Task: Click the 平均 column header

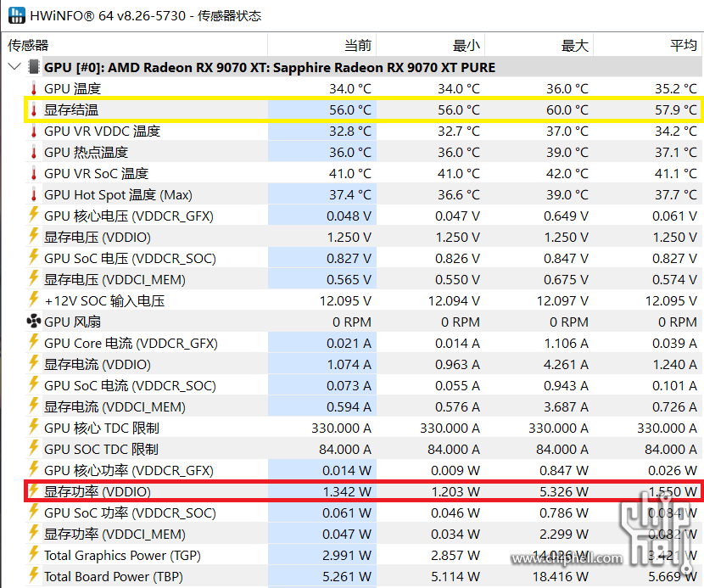Action: coord(648,45)
